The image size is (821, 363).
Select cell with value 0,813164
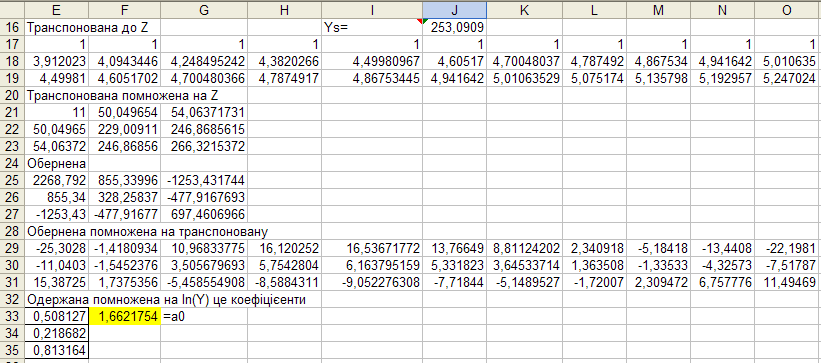click(57, 350)
